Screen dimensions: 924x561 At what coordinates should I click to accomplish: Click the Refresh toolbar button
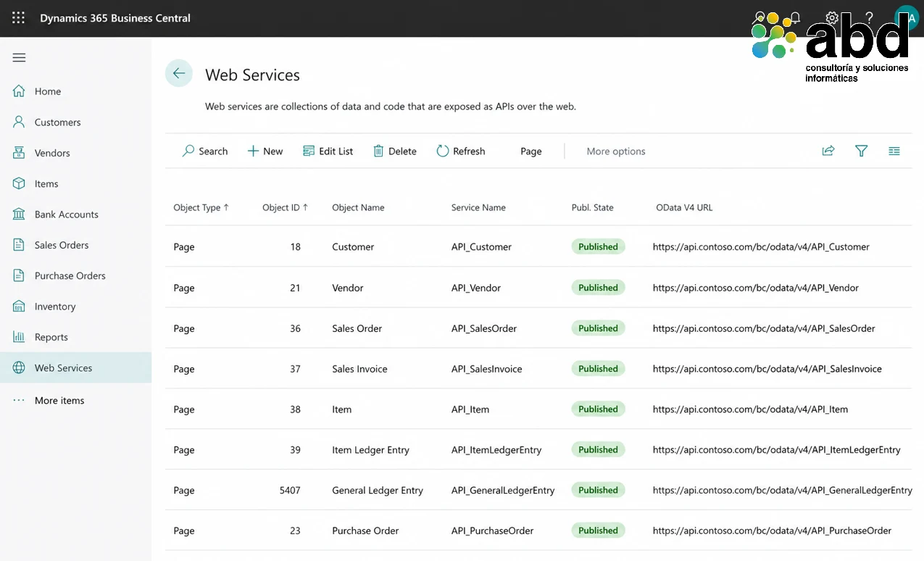pyautogui.click(x=461, y=151)
